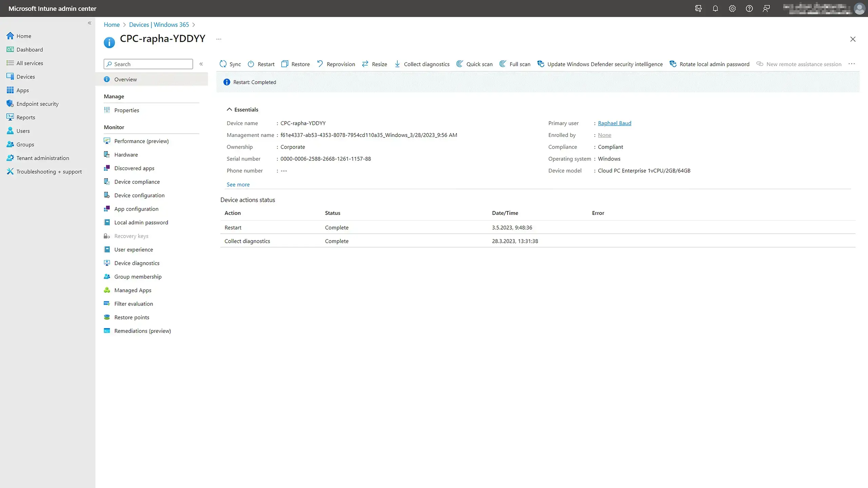The image size is (868, 488).
Task: Click Collect diagnostics in toolbar
Action: [x=422, y=64]
